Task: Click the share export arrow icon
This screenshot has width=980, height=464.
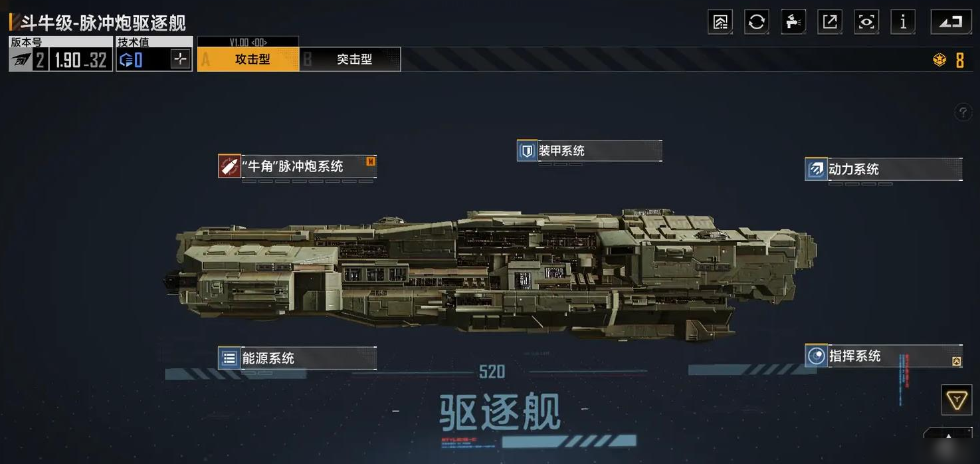Action: pyautogui.click(x=830, y=22)
